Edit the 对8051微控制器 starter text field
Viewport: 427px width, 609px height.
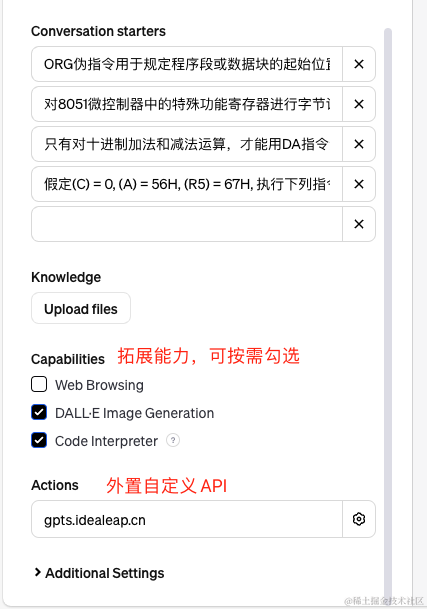(187, 104)
